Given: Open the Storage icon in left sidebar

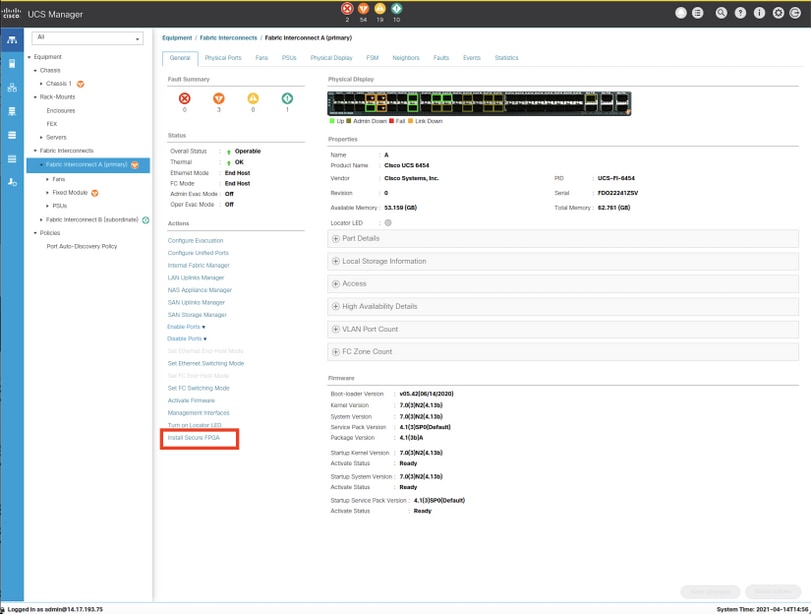Looking at the screenshot, I should (x=11, y=159).
